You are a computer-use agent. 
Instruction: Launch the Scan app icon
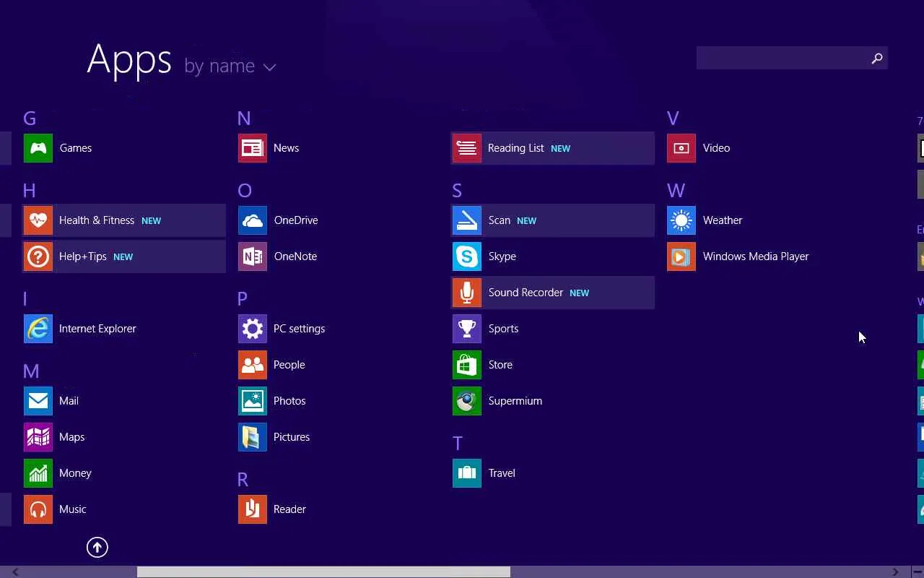click(467, 220)
